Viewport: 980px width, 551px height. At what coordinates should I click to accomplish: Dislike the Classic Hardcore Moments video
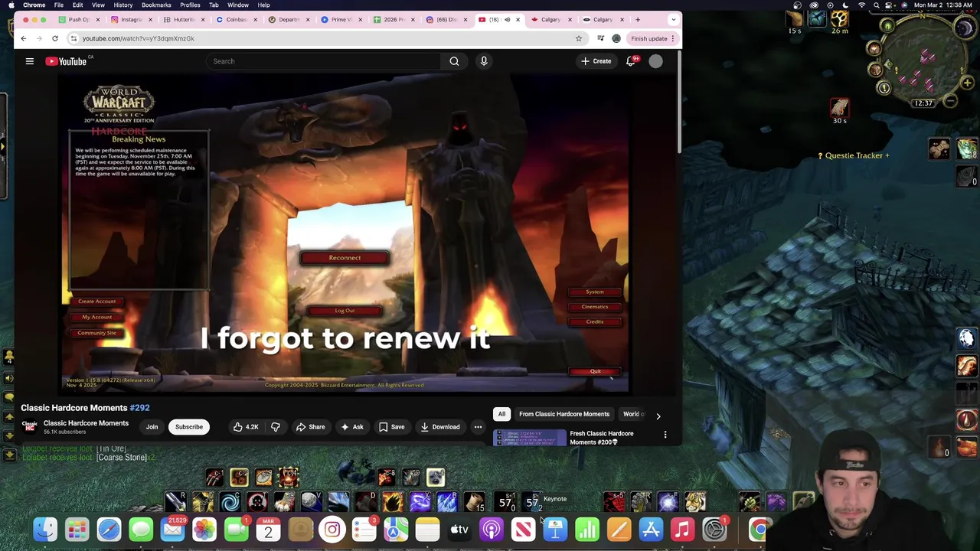click(x=276, y=427)
